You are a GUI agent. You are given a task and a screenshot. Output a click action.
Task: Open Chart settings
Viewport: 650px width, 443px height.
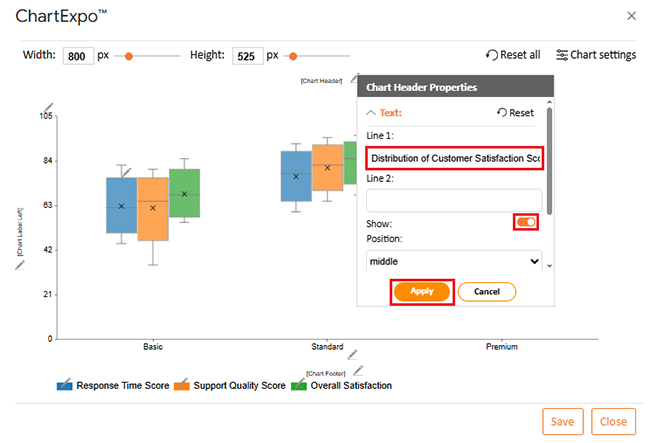click(x=595, y=55)
